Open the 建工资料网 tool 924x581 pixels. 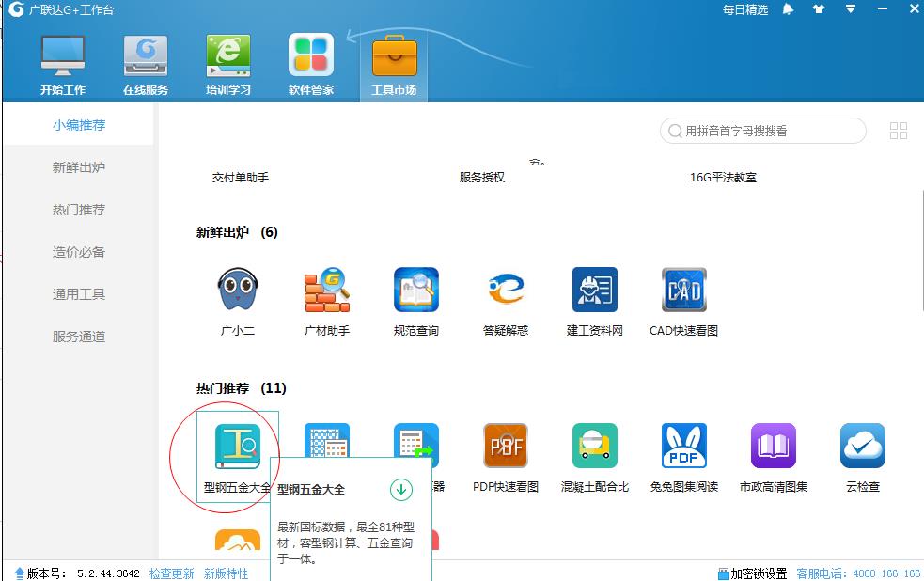(595, 290)
